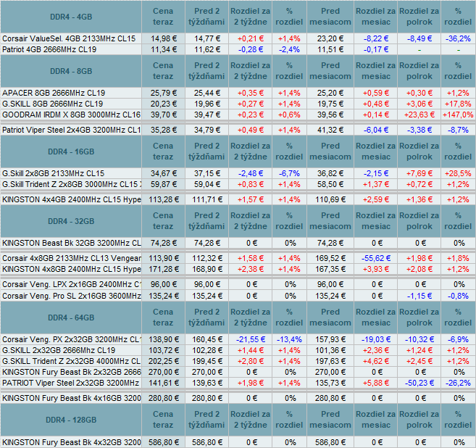Select the -55,62 € monthly difference cell

click(x=376, y=258)
